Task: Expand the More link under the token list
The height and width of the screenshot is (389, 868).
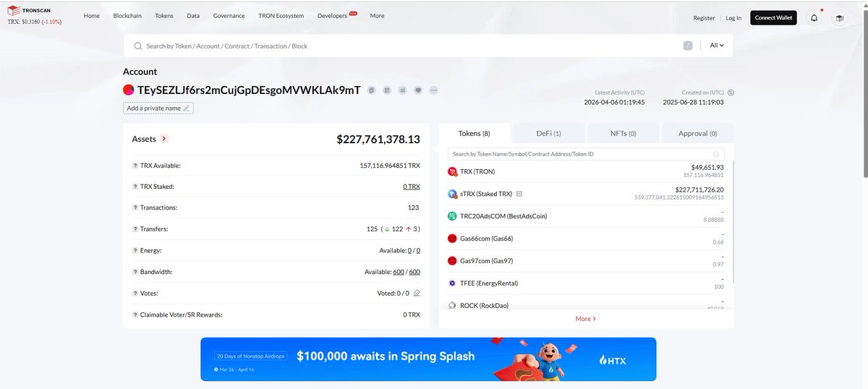Action: pos(586,318)
